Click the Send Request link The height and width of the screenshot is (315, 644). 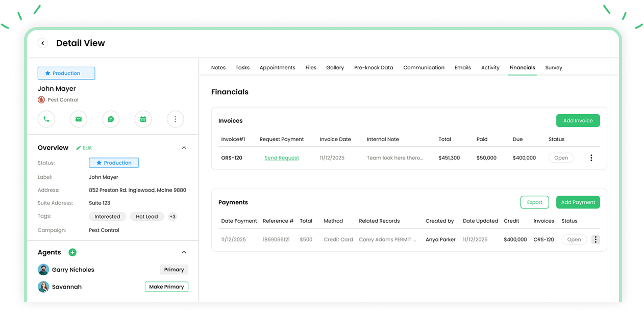(x=282, y=158)
